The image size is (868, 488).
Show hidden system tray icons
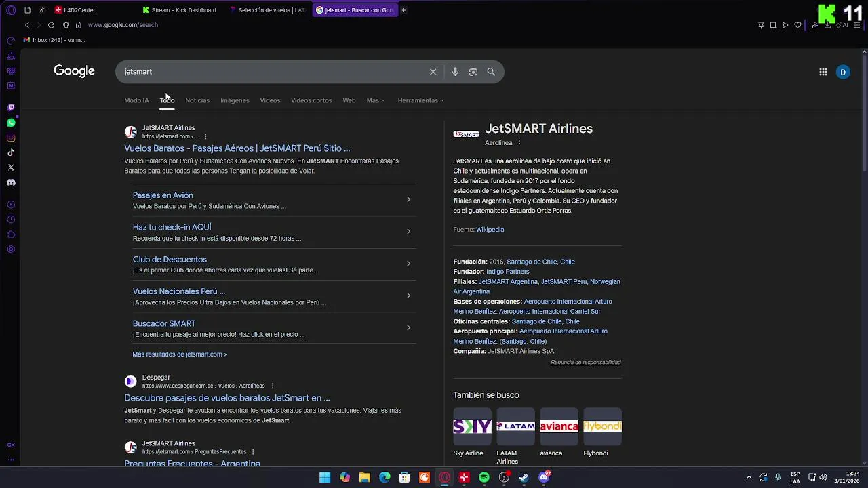coord(749,477)
